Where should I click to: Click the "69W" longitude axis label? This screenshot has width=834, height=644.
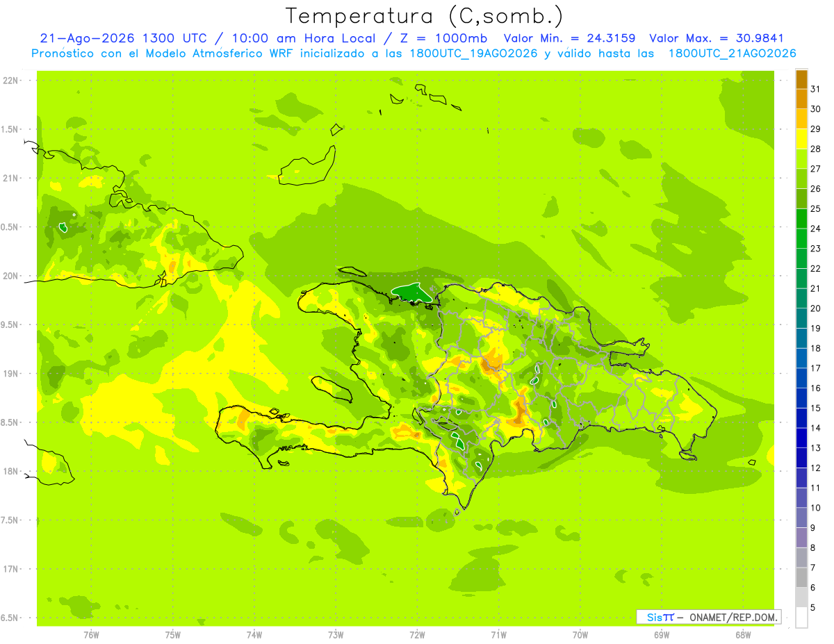[661, 634]
